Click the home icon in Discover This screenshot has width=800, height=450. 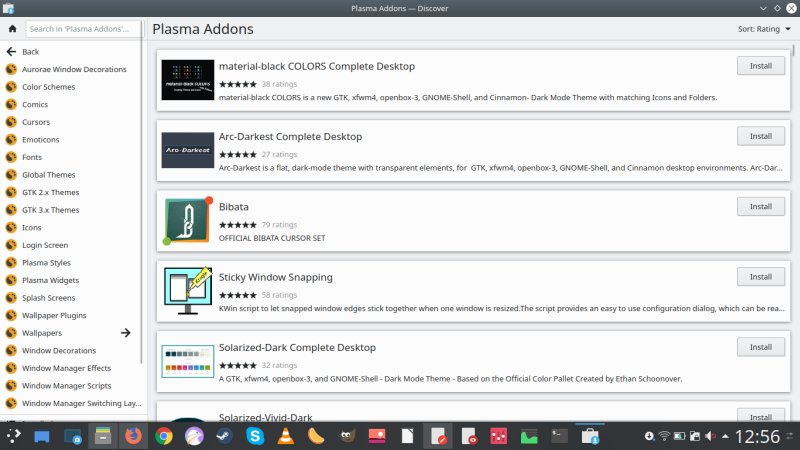[12, 29]
